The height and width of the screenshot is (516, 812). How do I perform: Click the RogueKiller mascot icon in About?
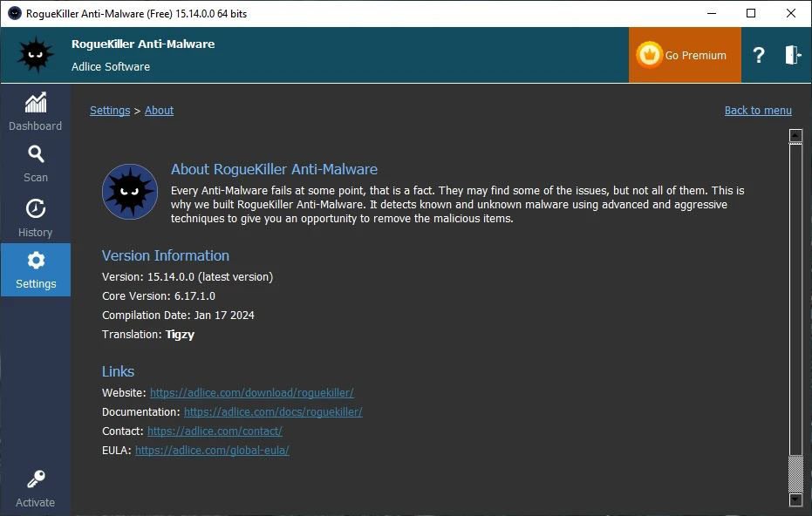tap(130, 192)
